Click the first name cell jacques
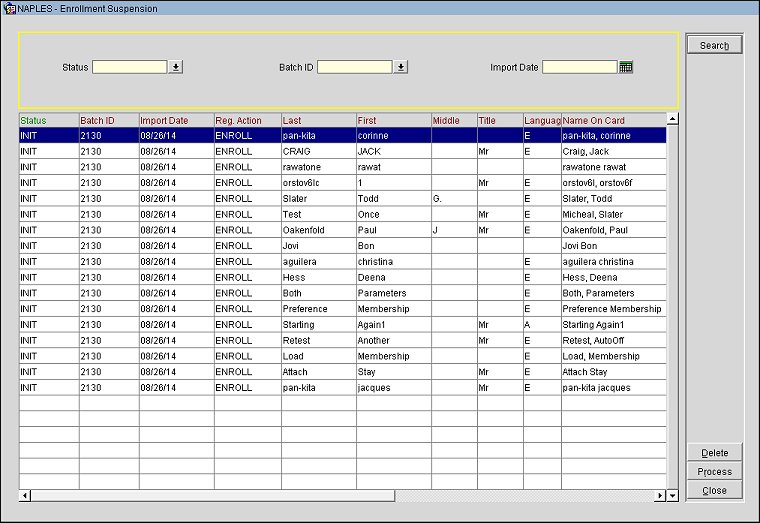The image size is (760, 523). pos(394,388)
